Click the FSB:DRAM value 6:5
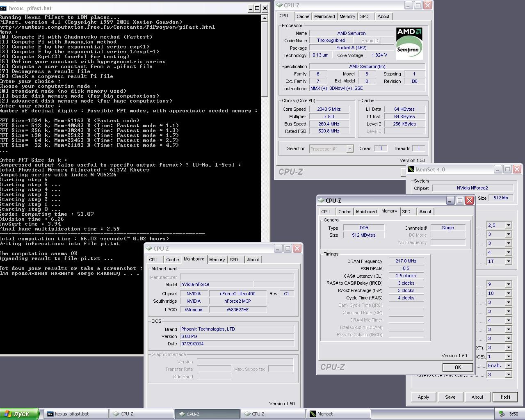This screenshot has width=525, height=420. pos(406,268)
